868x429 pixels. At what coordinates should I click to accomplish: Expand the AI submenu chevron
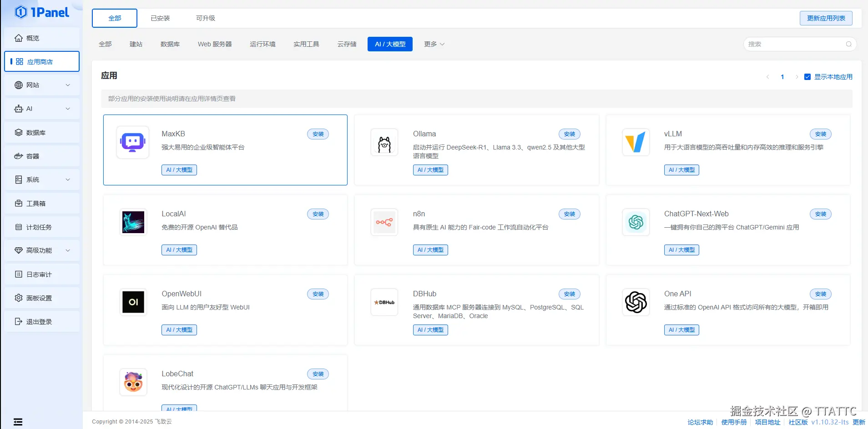click(68, 109)
